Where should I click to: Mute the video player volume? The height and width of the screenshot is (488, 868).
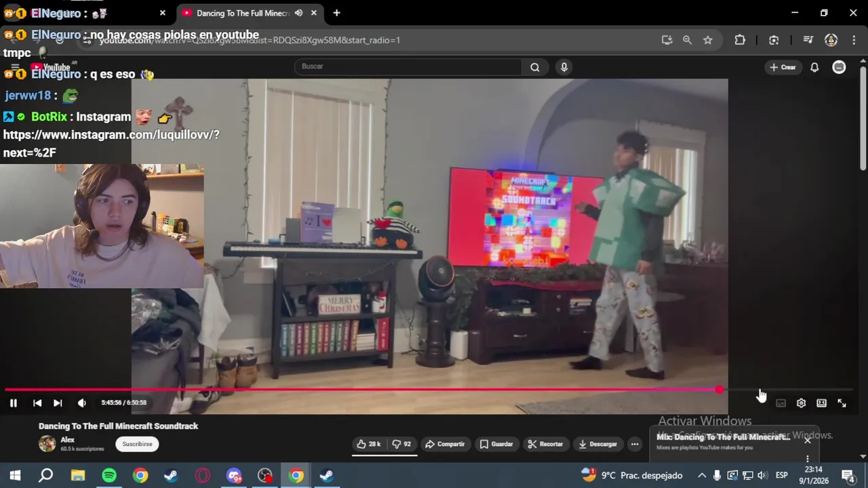pos(82,403)
